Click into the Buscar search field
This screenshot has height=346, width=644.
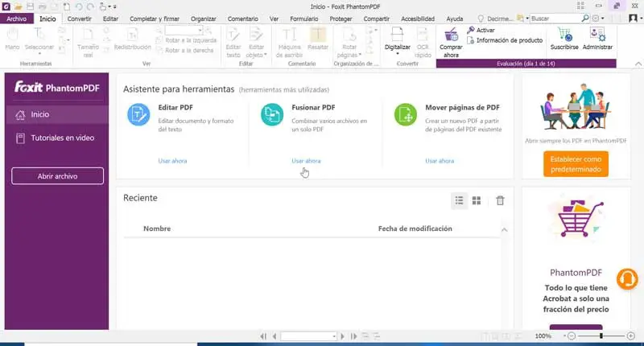coord(555,19)
